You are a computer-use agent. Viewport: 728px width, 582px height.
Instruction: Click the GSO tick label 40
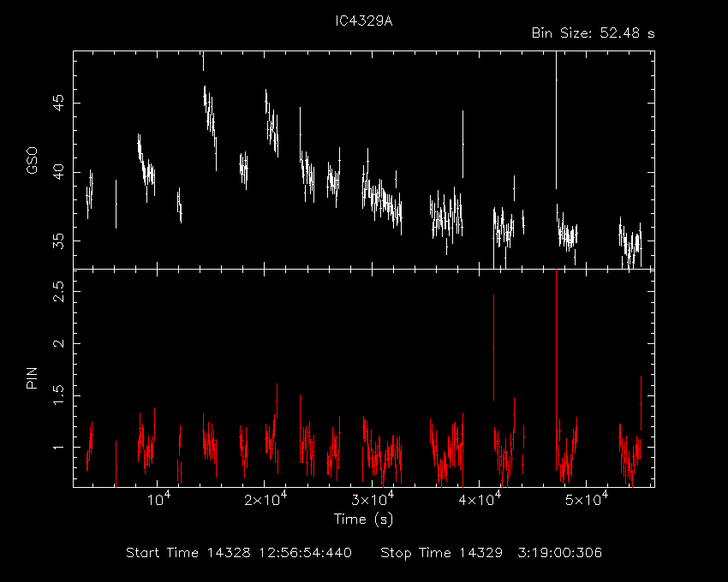click(59, 172)
